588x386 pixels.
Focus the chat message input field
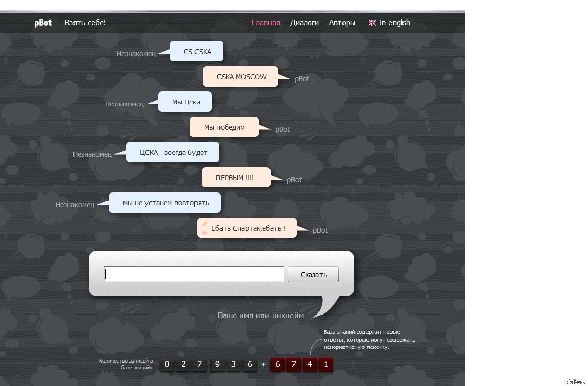click(194, 274)
